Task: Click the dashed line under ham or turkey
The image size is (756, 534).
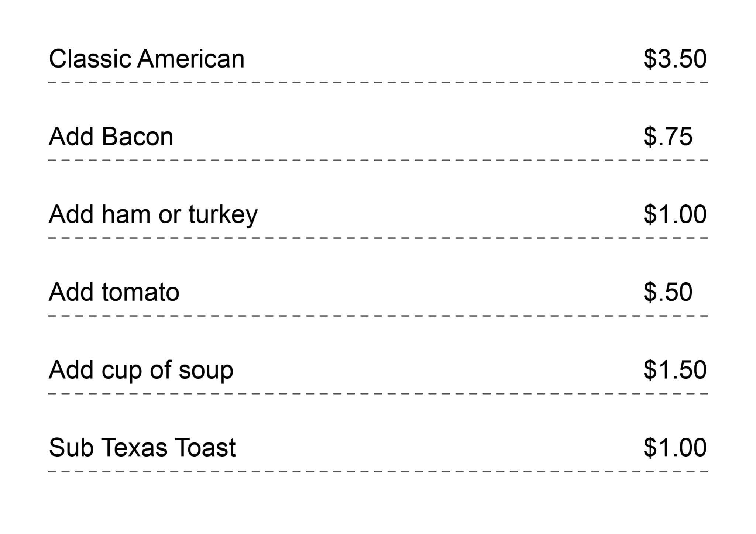Action: click(x=378, y=238)
